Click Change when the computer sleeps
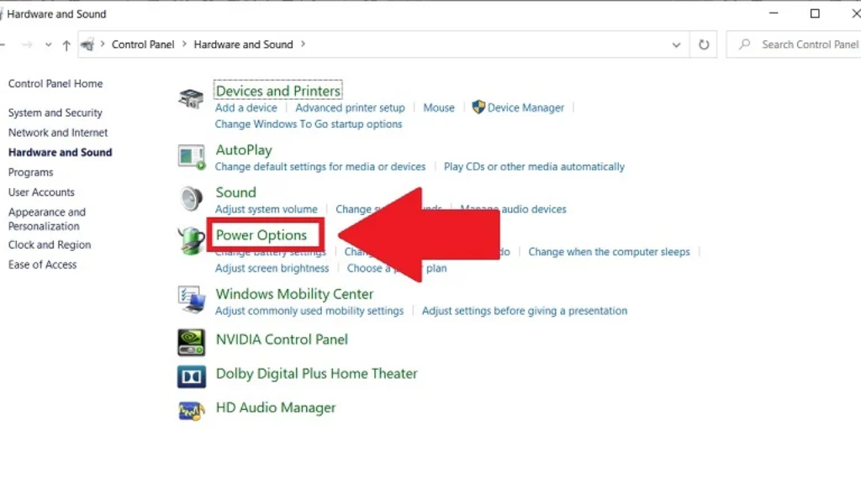Image resolution: width=861 pixels, height=504 pixels. (x=609, y=252)
